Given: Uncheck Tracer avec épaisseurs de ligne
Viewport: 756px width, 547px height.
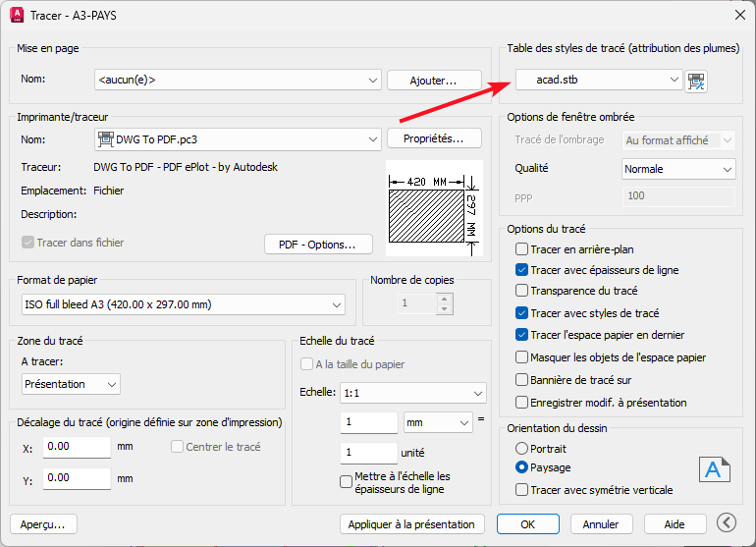Looking at the screenshot, I should 522,270.
